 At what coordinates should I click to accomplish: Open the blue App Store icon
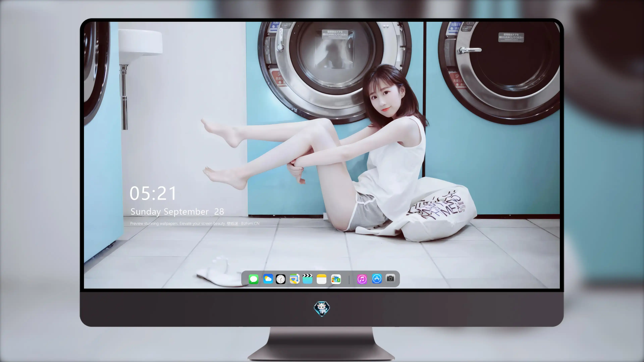tap(377, 279)
